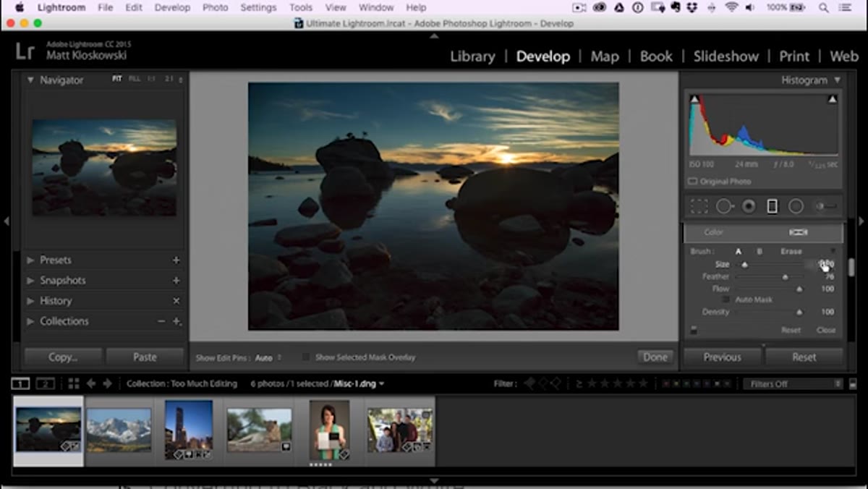Click the Lr identity plate logo
The image size is (868, 489).
coord(25,51)
